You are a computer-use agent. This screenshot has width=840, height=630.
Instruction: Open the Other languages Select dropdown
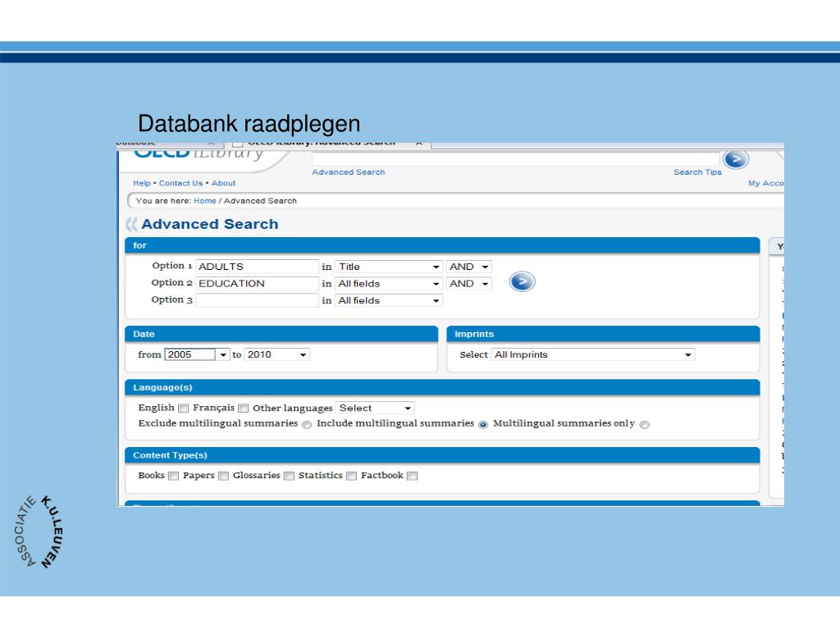point(375,409)
